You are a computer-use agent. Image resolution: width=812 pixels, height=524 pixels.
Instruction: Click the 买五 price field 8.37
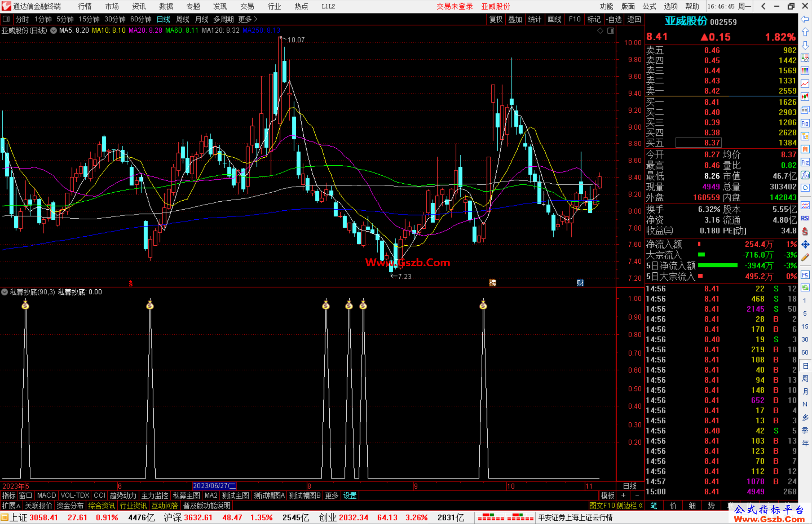click(x=698, y=143)
